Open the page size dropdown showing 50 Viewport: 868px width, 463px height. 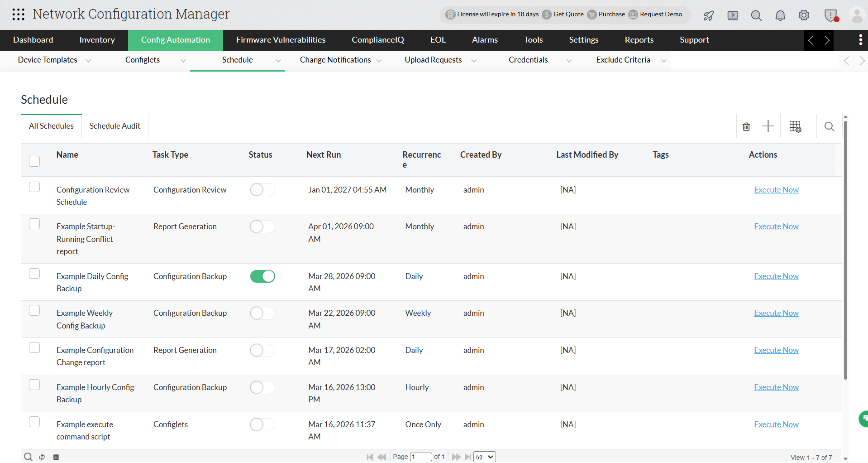coord(484,457)
